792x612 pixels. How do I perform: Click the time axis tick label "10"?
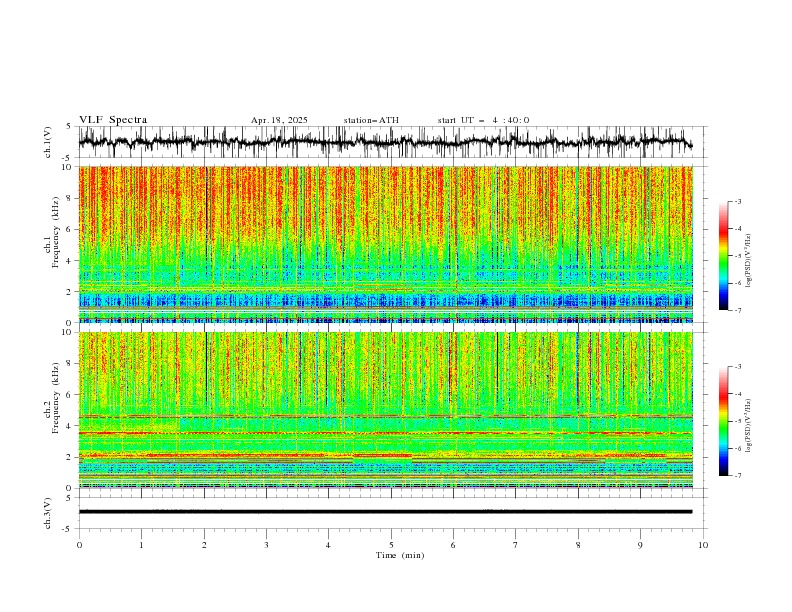tap(703, 545)
